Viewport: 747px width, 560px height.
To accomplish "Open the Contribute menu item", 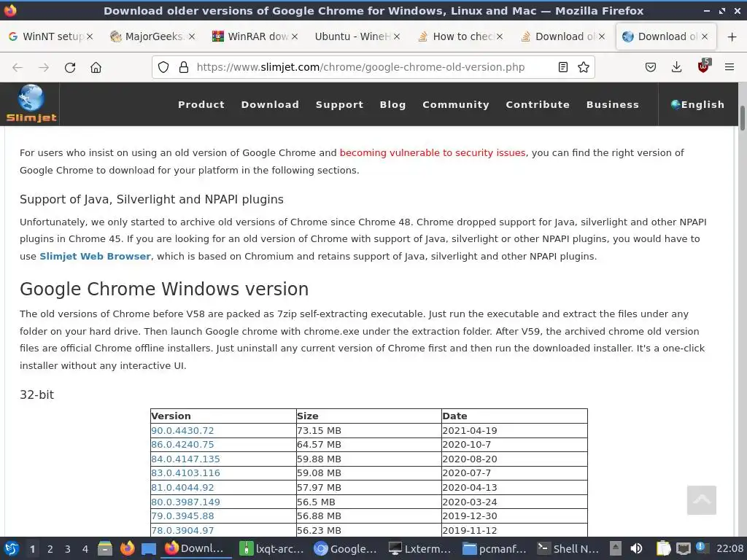I will pyautogui.click(x=538, y=104).
